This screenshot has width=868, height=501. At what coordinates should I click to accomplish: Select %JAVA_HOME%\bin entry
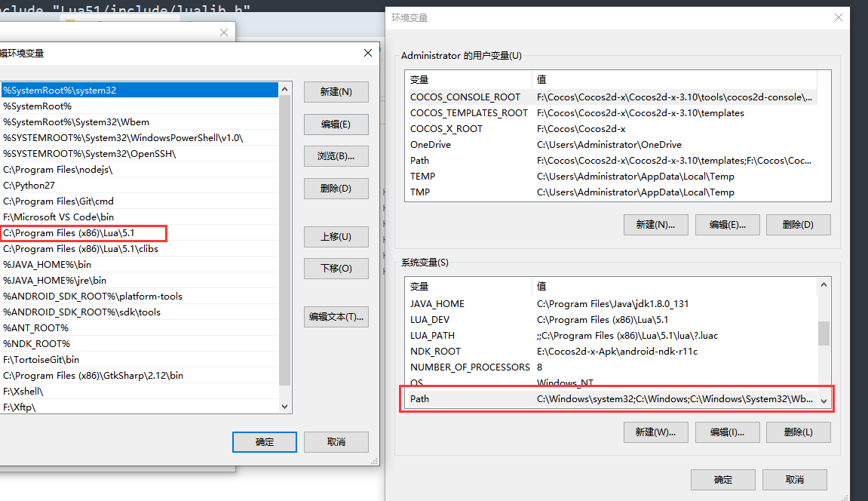140,265
